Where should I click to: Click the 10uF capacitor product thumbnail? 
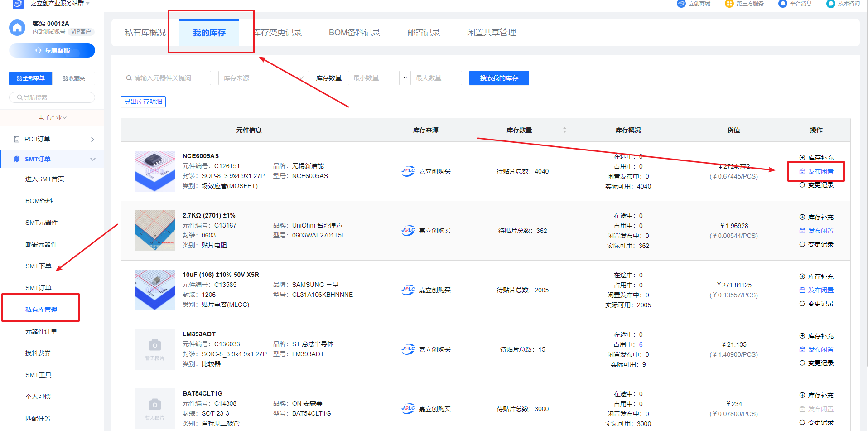(155, 290)
